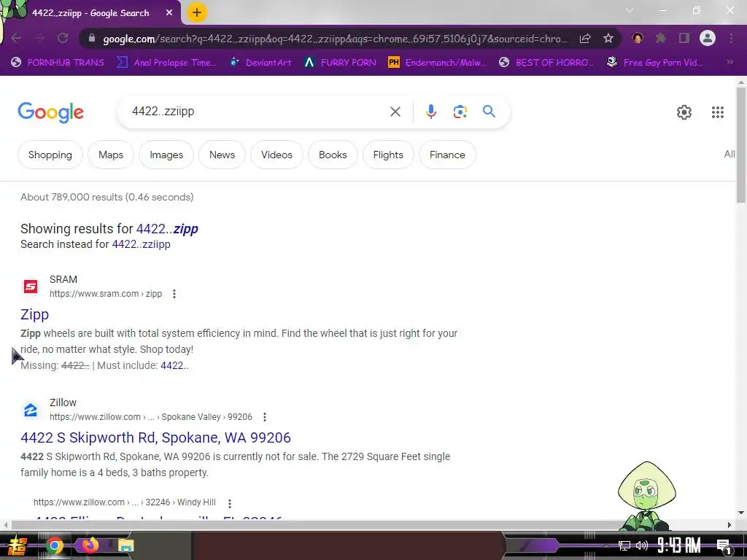Close the 4422..zziipp Google Search tab
Screen dimensions: 747x560
click(169, 13)
